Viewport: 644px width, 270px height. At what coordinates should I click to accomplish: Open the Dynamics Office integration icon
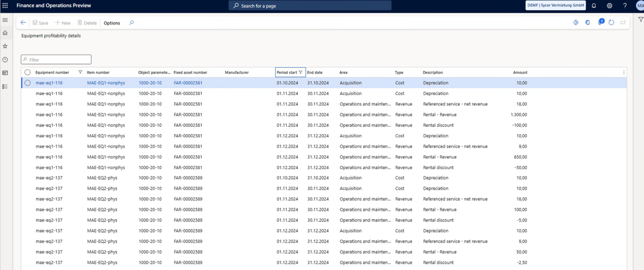[588, 22]
